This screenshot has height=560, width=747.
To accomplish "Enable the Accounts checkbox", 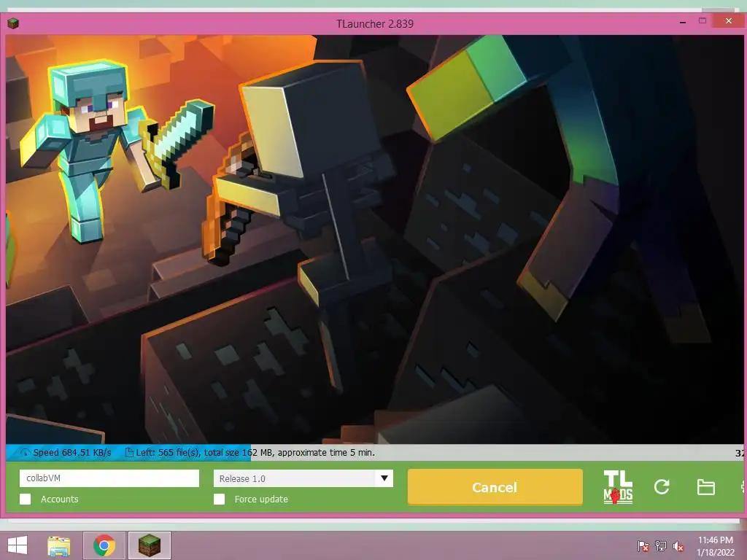I will pos(26,499).
